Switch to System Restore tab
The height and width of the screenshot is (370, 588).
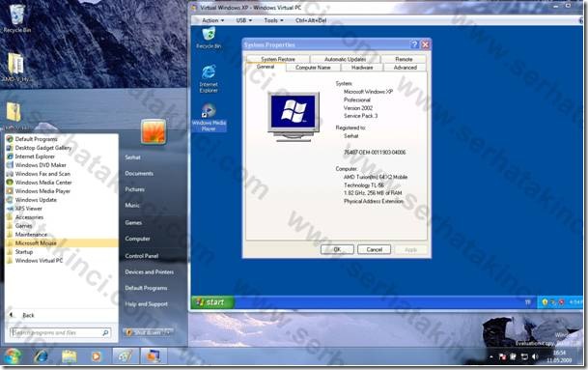tap(278, 59)
